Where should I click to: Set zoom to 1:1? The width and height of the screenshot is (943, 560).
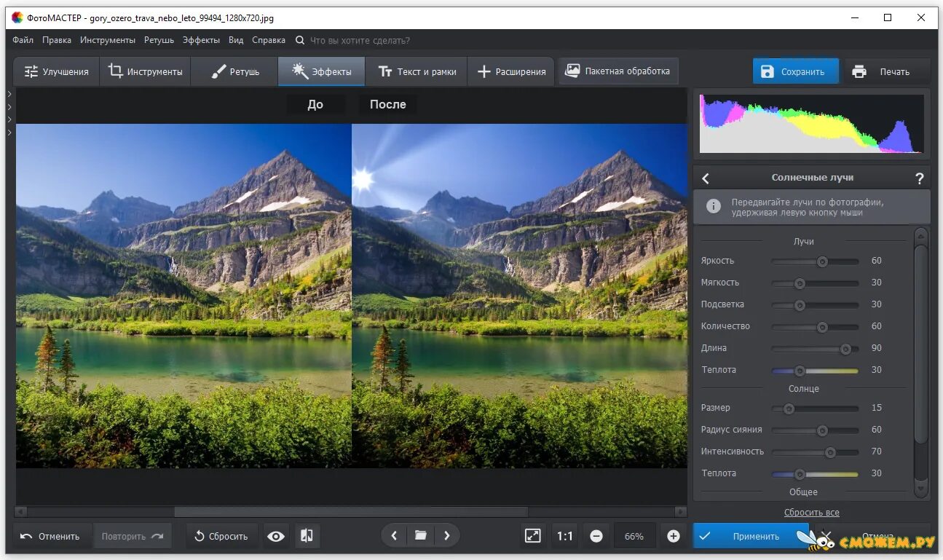pyautogui.click(x=565, y=536)
